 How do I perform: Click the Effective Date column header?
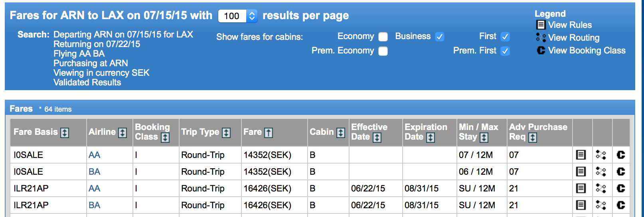point(369,132)
